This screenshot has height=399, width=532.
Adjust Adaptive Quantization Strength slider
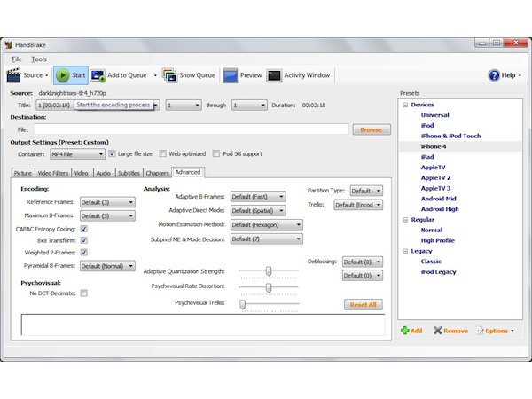[269, 270]
